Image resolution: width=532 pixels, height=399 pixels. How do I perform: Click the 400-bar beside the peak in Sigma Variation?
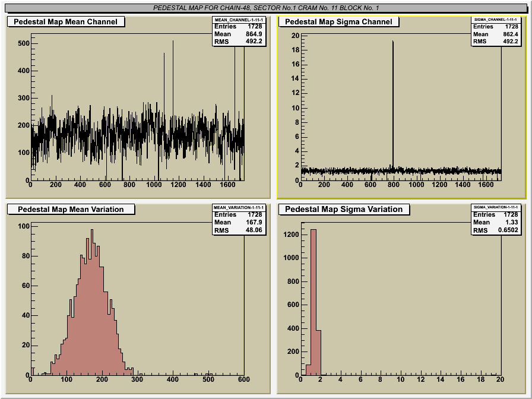(319, 353)
